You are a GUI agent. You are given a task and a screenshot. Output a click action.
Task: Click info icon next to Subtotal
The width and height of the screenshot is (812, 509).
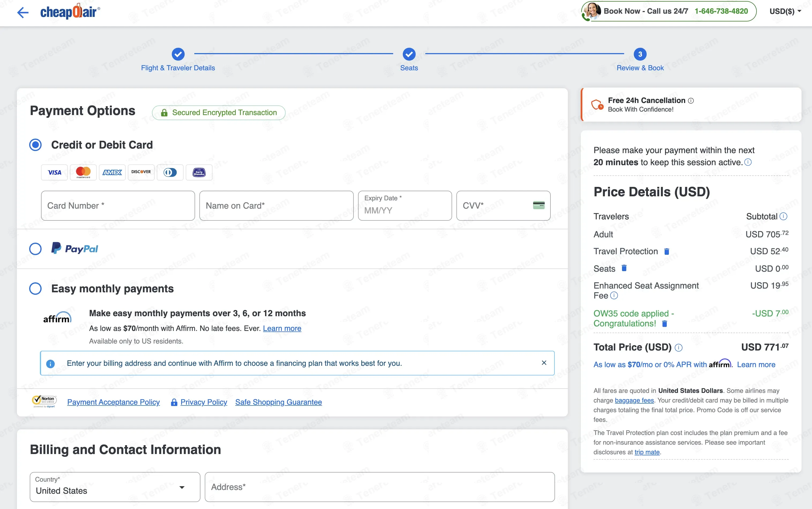(783, 216)
